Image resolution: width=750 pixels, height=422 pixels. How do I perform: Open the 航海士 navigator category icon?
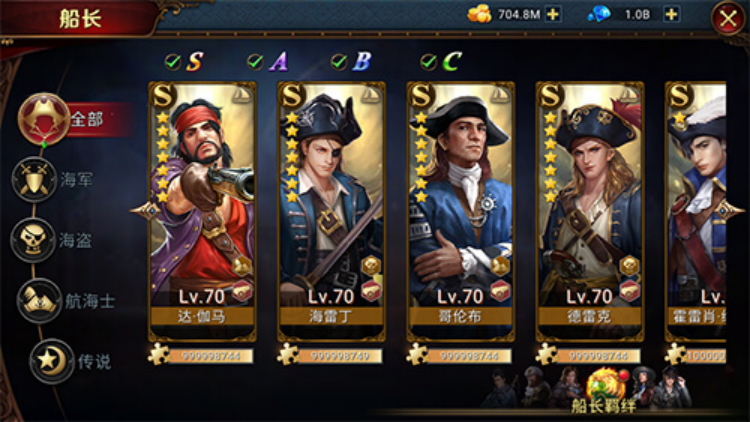coord(39,300)
